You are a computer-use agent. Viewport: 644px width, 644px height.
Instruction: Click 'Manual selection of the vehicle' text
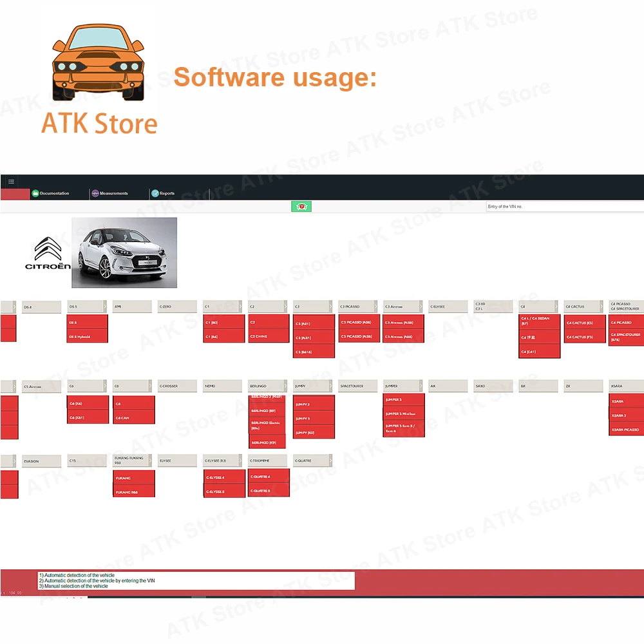(x=76, y=586)
